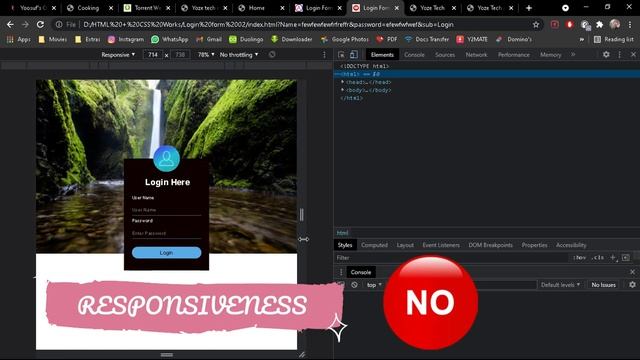
Task: Click the Login button on the form
Action: 167,253
